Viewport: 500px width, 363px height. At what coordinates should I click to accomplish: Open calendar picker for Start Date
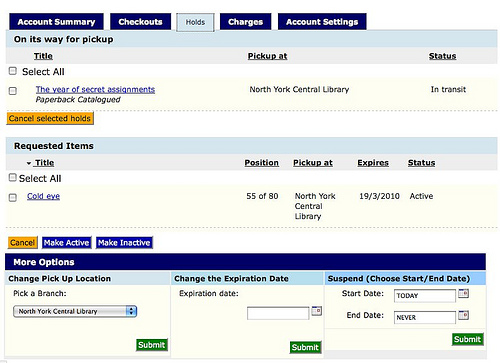pyautogui.click(x=463, y=293)
